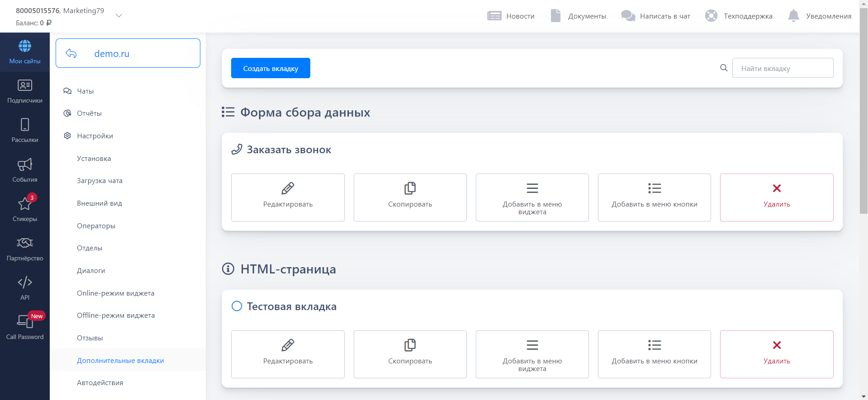The image size is (868, 400).
Task: Click the search magnifier icon
Action: (724, 68)
